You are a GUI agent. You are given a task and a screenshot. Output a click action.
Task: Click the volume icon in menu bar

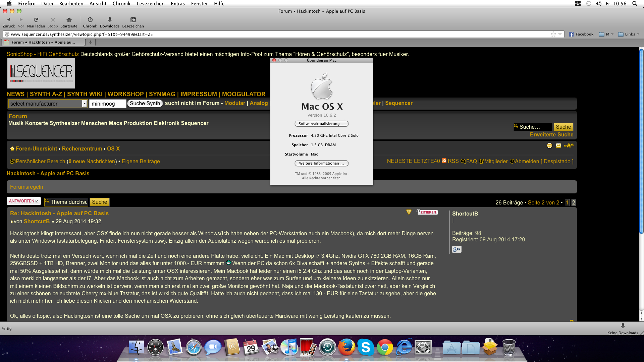(598, 4)
